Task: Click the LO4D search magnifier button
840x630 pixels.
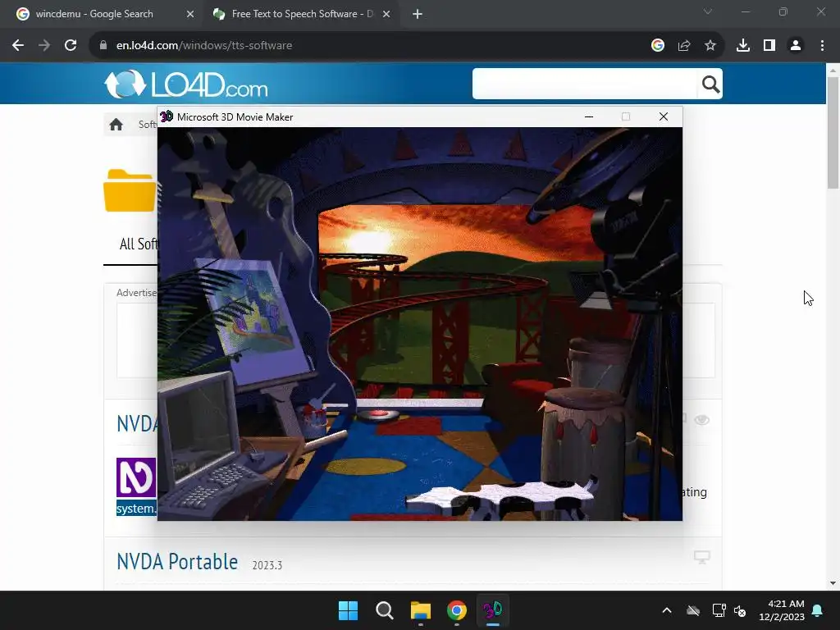Action: click(x=710, y=84)
